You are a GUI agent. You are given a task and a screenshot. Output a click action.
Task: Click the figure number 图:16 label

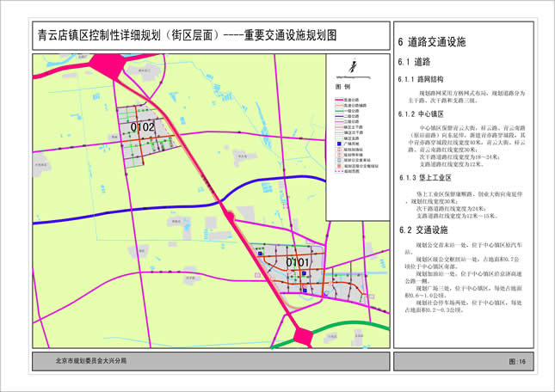516,362
